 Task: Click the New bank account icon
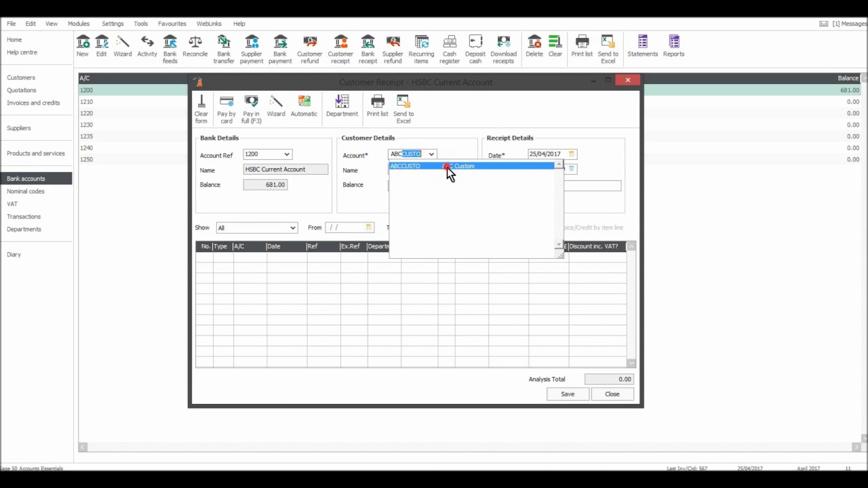coord(83,46)
